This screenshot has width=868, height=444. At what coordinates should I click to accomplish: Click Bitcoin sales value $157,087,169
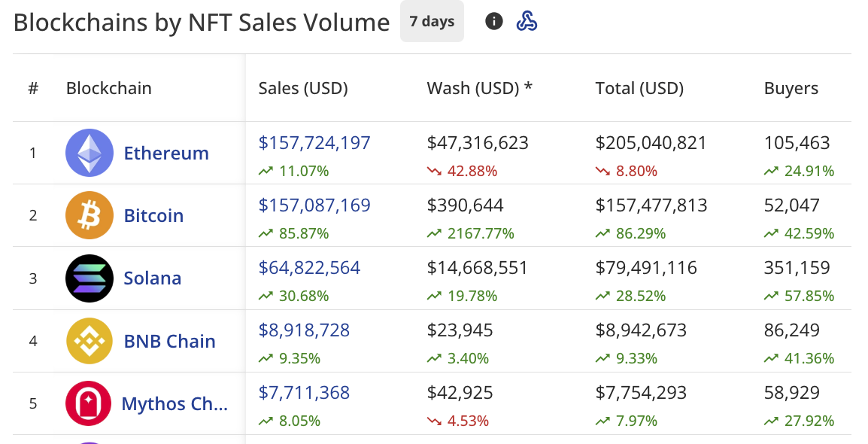click(314, 205)
